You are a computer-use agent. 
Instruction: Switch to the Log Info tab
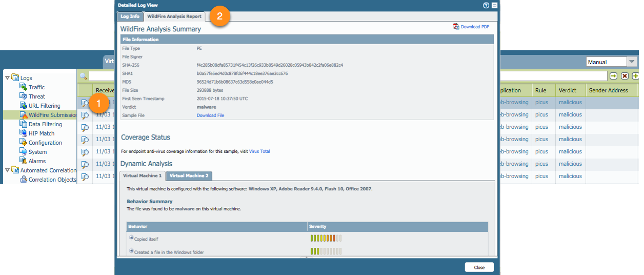point(130,16)
